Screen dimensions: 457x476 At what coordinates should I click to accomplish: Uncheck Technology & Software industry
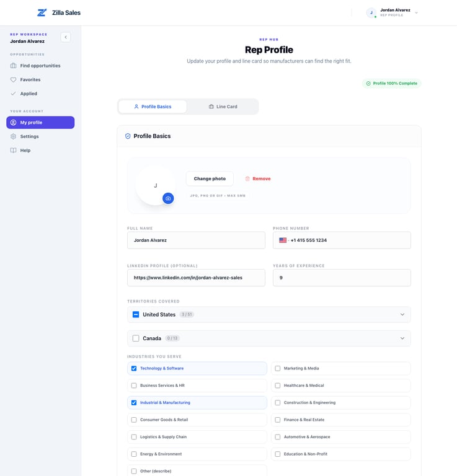click(134, 368)
